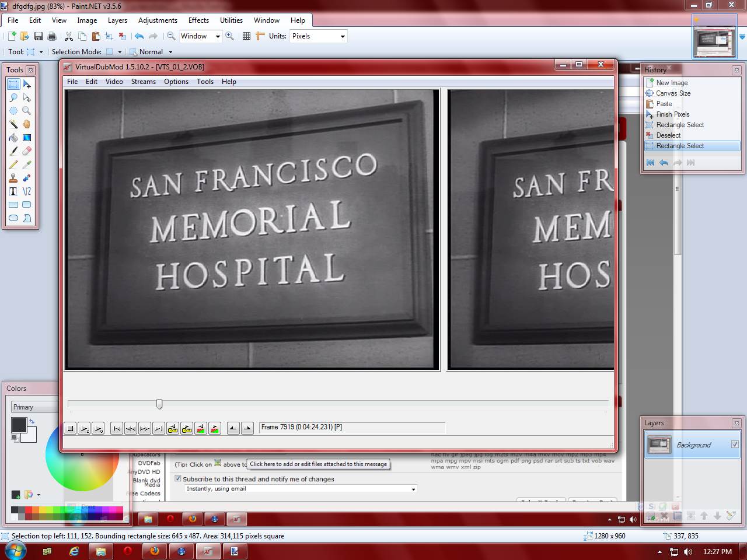Click the Windows Start button
747x560 pixels.
pos(16,551)
